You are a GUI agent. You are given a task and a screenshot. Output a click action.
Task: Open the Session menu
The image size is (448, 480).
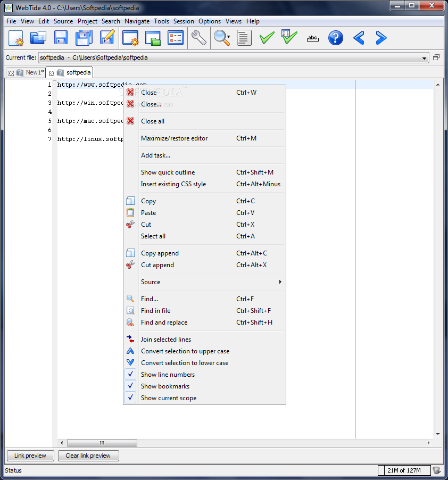coord(184,21)
